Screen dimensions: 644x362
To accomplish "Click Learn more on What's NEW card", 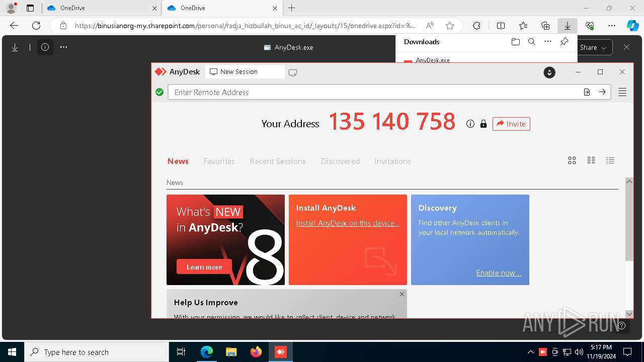I will (204, 267).
